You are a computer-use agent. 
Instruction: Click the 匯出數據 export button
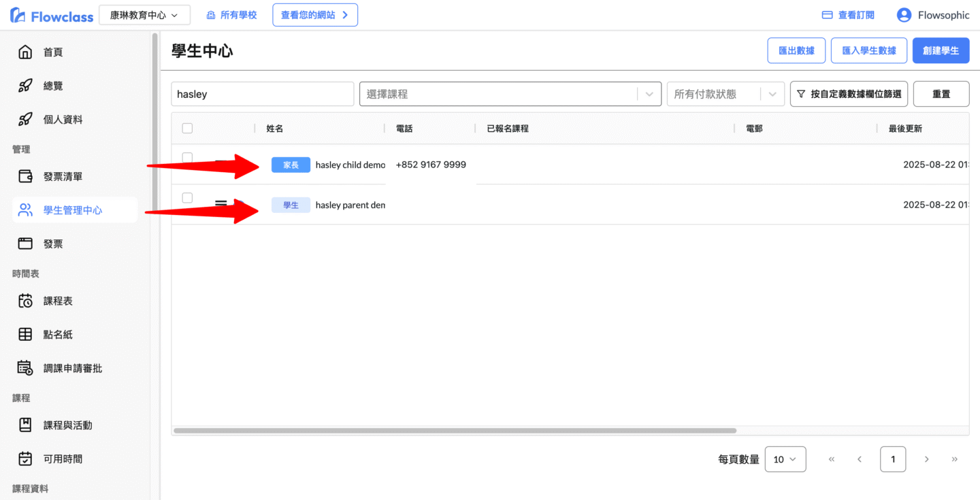coord(796,50)
